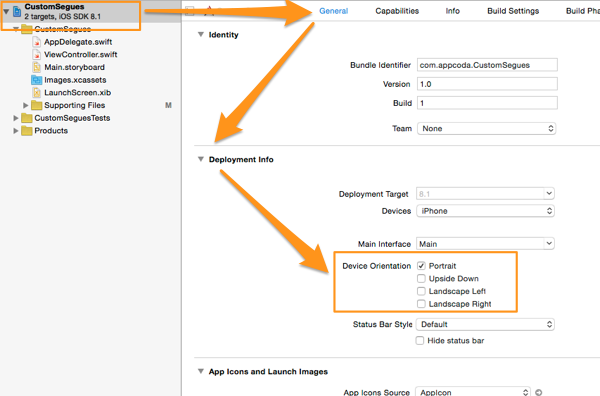Select the Products folder icon

(27, 131)
